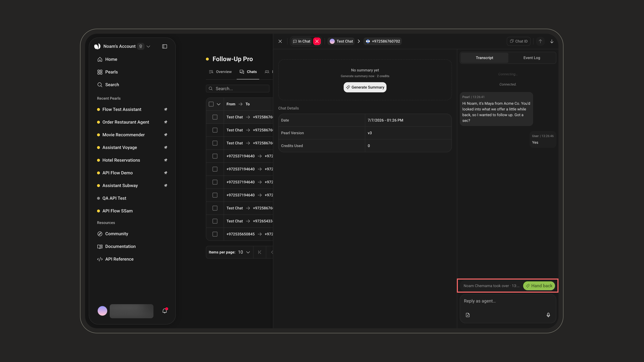The image size is (644, 362).
Task: Copy the Chat ID
Action: (x=519, y=41)
